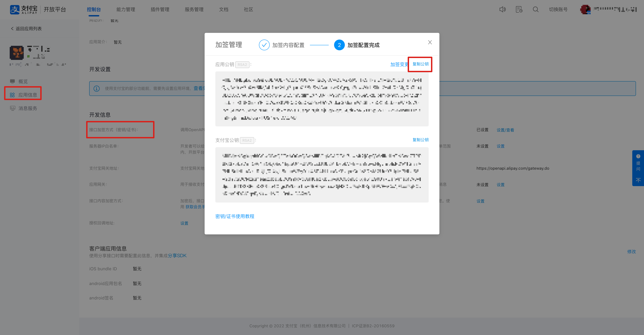The width and height of the screenshot is (644, 335).
Task: Click the android应用包名 label
Action: point(105,284)
